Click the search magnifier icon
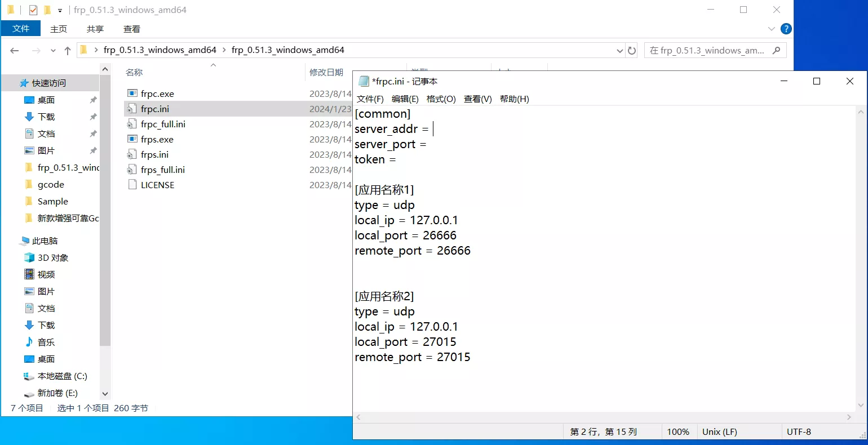This screenshot has height=445, width=868. [776, 50]
